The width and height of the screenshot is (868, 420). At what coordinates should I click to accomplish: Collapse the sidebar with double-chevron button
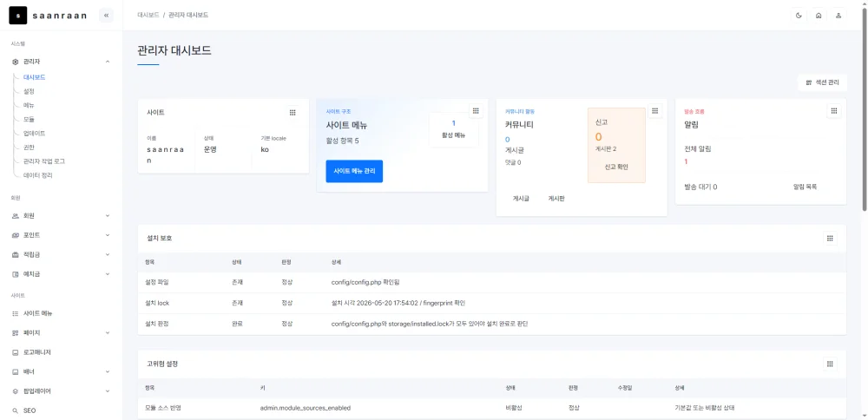pos(106,16)
